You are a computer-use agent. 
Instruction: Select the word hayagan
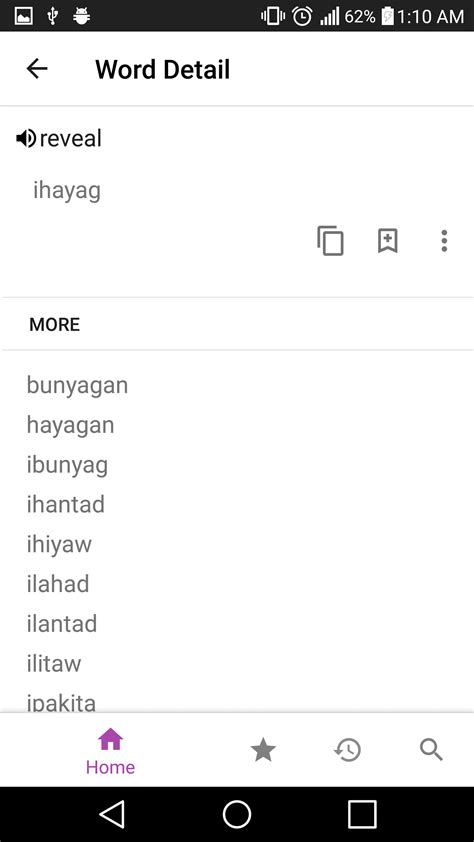[x=70, y=425]
